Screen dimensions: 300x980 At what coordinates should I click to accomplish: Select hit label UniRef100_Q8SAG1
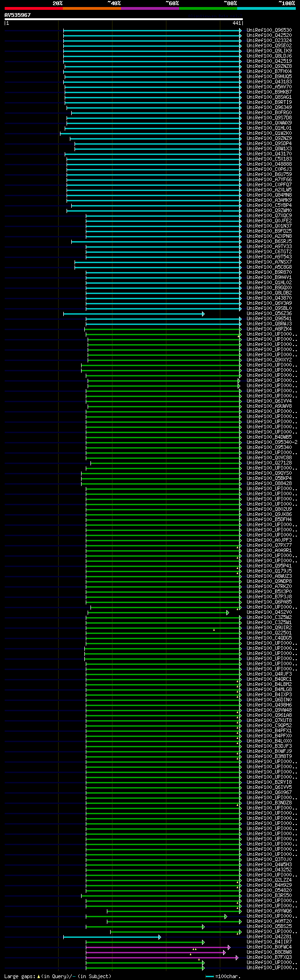[269, 97]
